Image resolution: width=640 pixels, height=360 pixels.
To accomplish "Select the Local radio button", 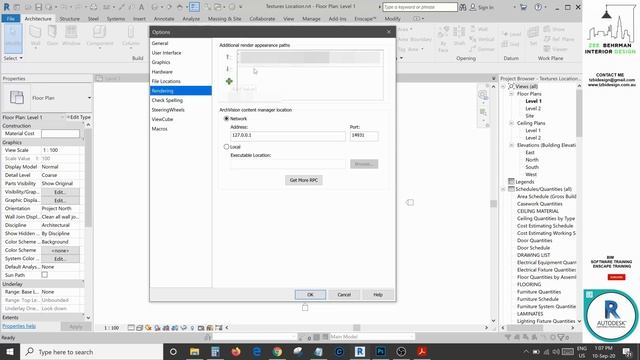I will point(226,147).
